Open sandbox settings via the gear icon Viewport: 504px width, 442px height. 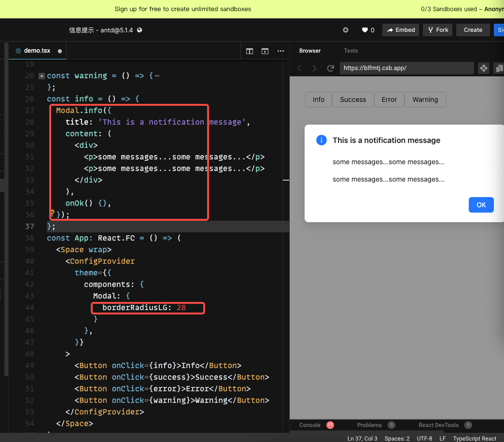(345, 29)
